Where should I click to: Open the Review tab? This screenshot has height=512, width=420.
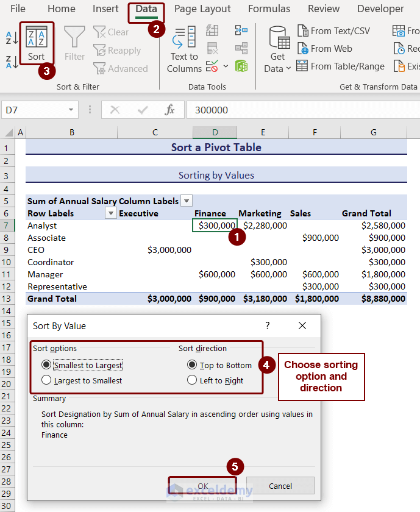pos(324,9)
